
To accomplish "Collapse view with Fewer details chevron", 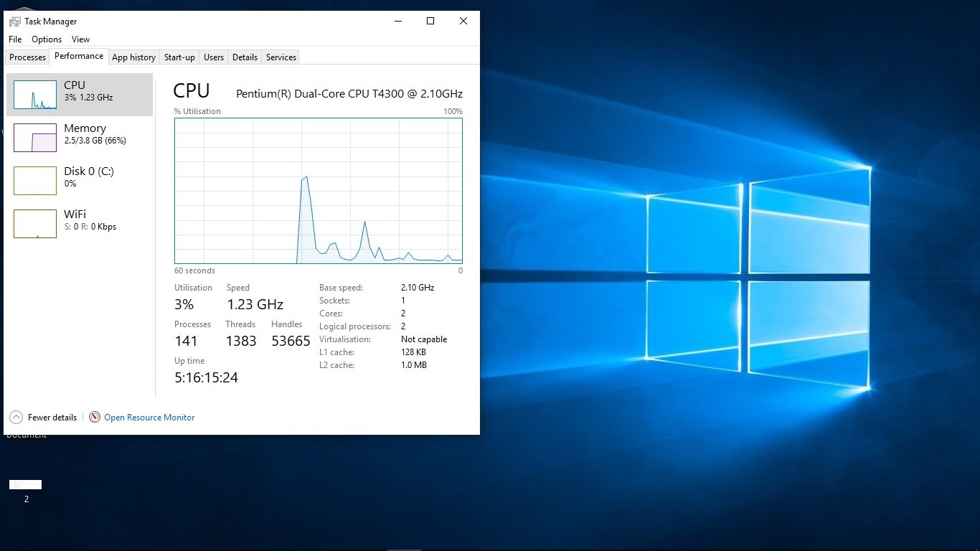I will click(x=16, y=417).
